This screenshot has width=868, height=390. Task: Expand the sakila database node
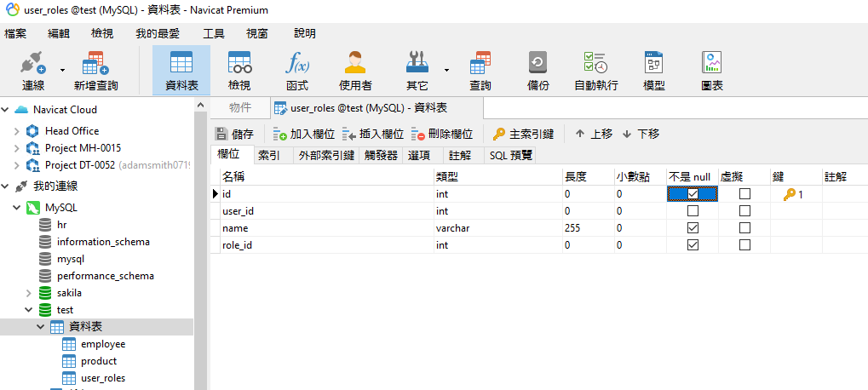(x=29, y=293)
